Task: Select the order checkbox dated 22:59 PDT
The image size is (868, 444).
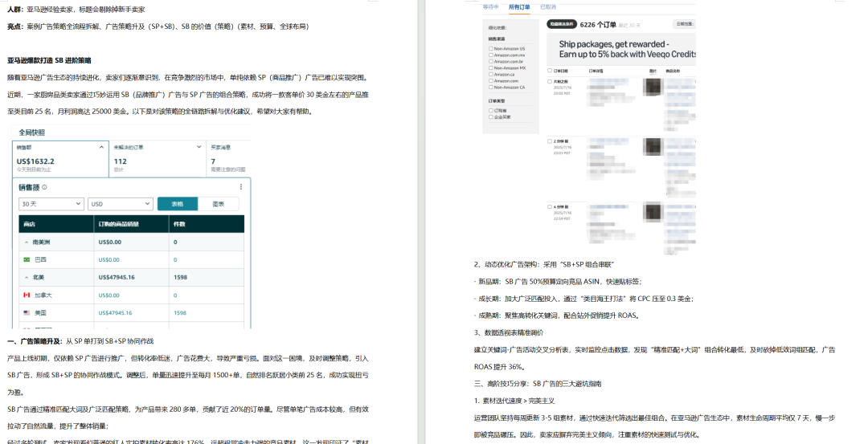Action: [x=550, y=207]
